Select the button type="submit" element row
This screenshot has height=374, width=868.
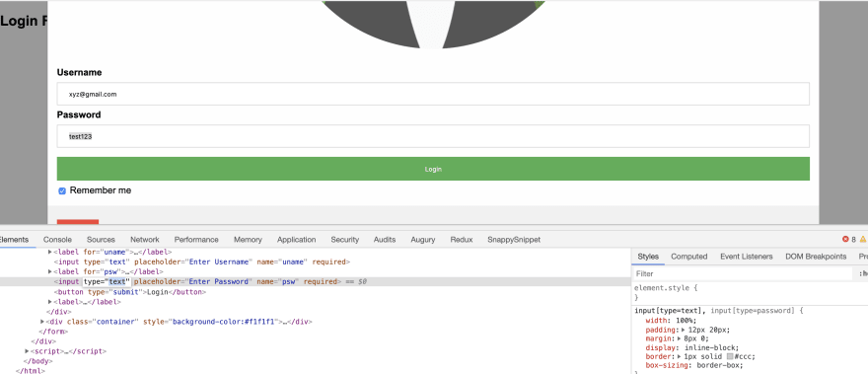coord(130,292)
